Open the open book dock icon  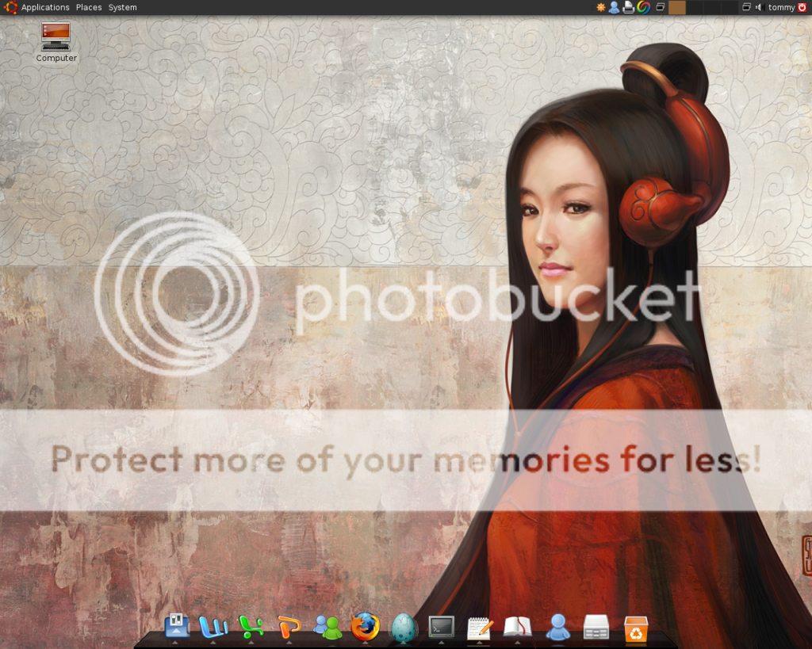(x=517, y=627)
